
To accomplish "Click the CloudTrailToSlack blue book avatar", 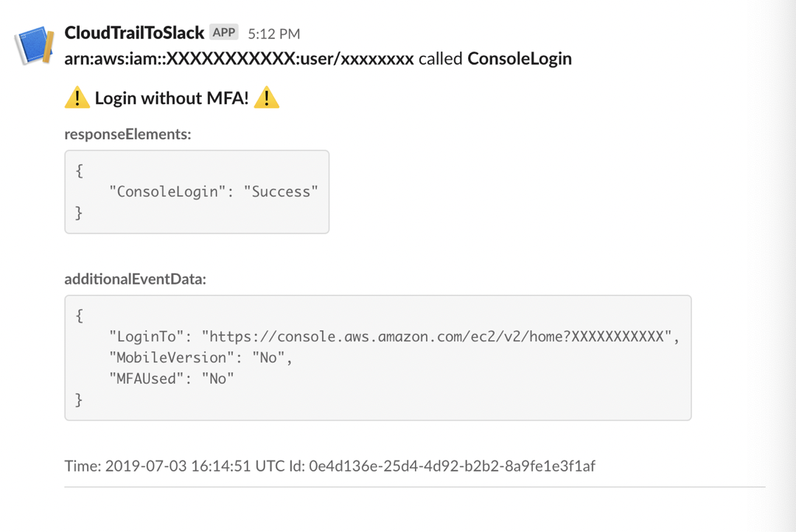I will pos(35,46).
